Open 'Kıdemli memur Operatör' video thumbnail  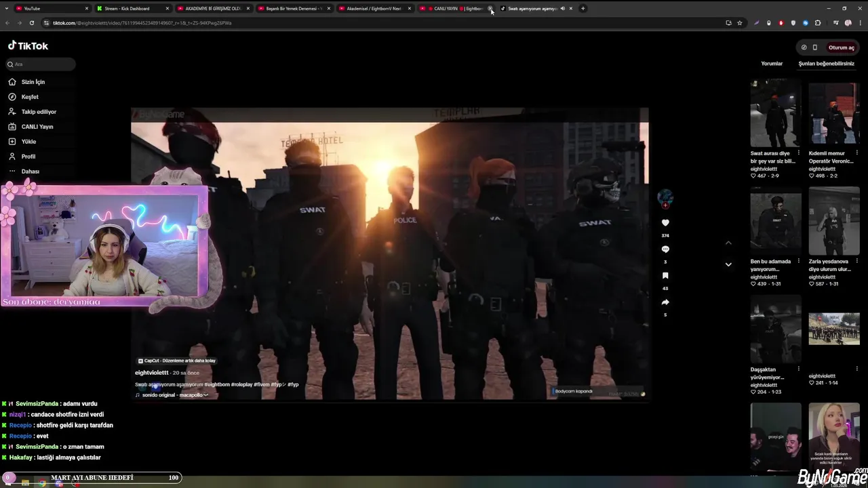click(834, 115)
